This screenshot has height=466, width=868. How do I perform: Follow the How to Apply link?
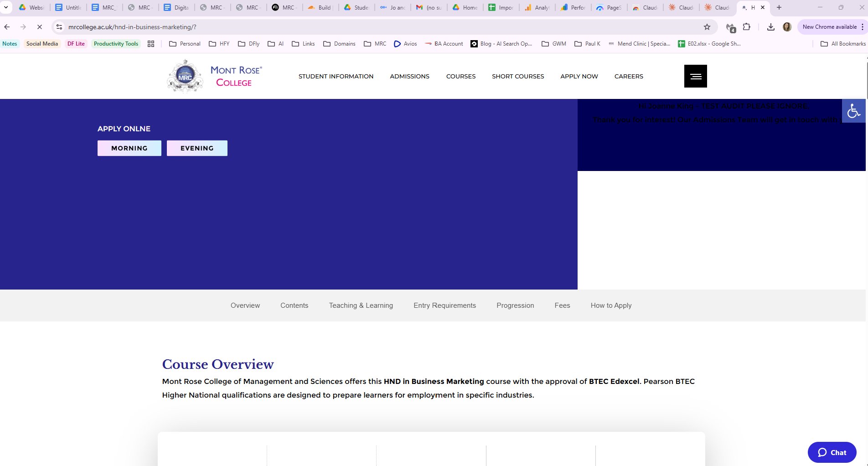(611, 305)
